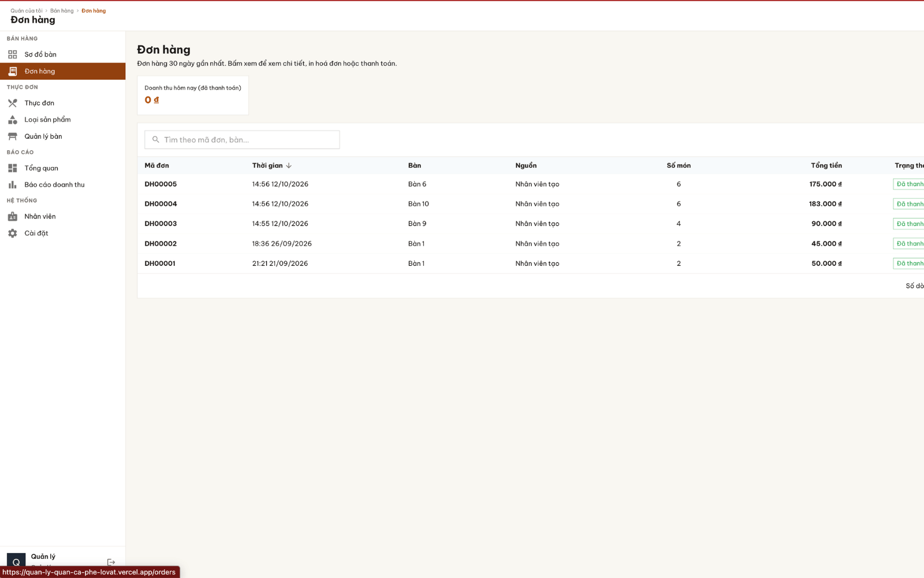The height and width of the screenshot is (578, 924).
Task: Click the sort arrow next to Thời gian
Action: 289,165
